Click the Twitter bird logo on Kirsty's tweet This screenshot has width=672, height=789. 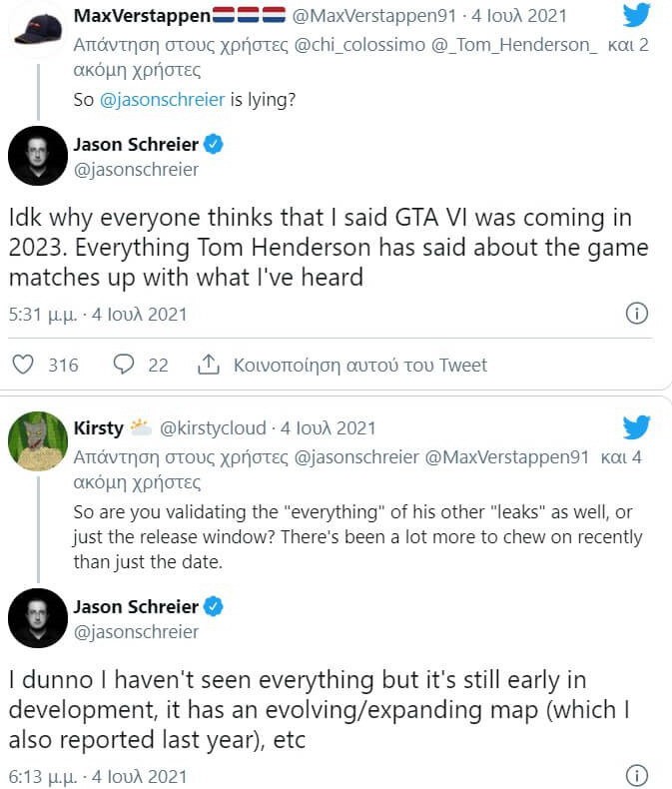click(636, 427)
